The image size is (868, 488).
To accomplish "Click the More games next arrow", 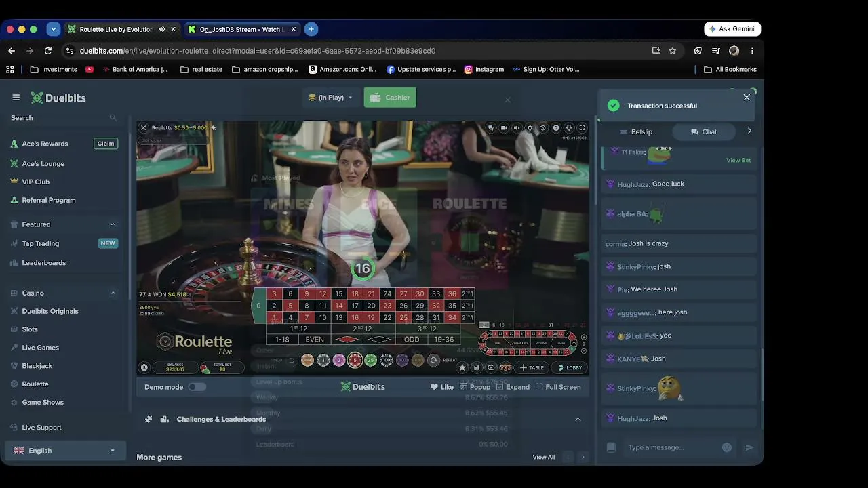I will point(583,457).
